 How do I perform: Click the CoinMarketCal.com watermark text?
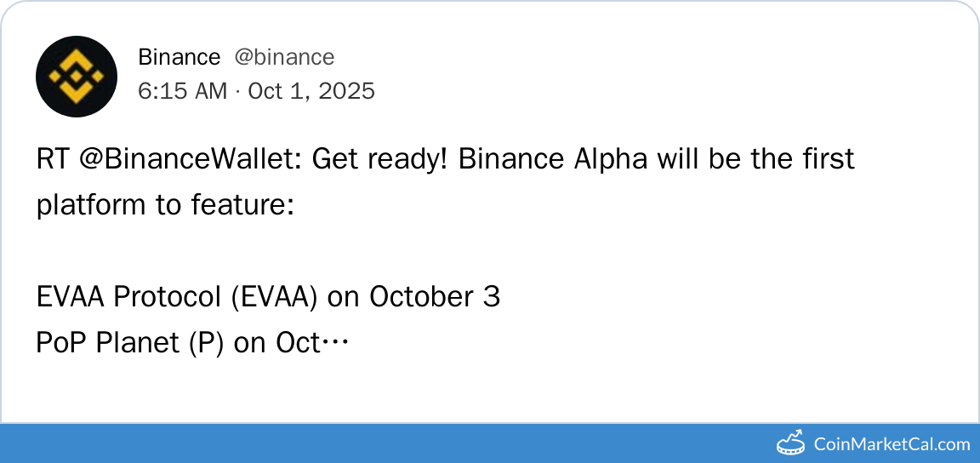892,443
